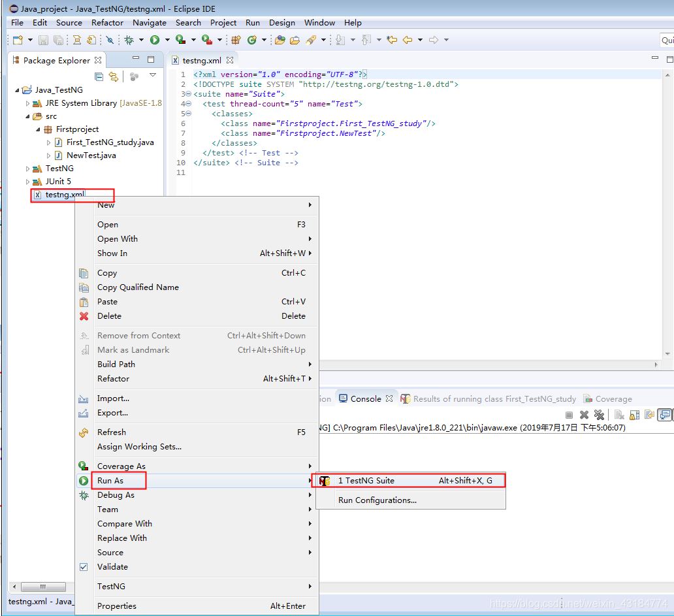Click the green Run button in toolbar
Image resolution: width=674 pixels, height=616 pixels.
155,40
